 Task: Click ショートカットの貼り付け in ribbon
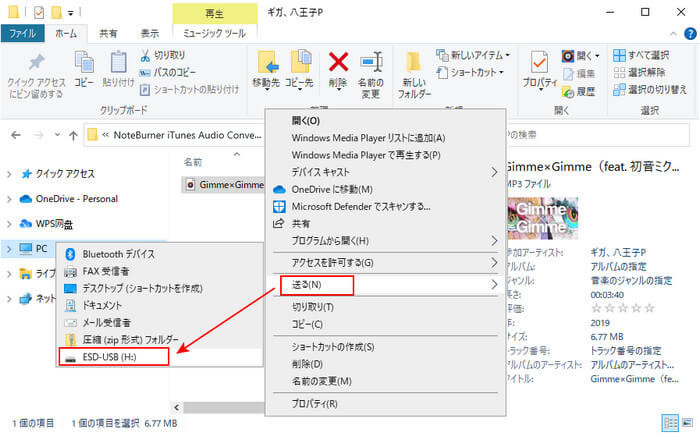click(x=189, y=90)
